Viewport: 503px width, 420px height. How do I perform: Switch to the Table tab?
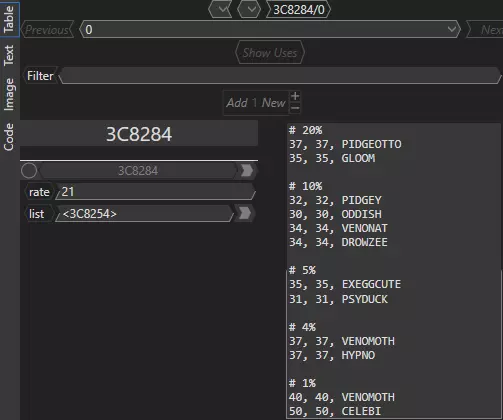coord(9,19)
